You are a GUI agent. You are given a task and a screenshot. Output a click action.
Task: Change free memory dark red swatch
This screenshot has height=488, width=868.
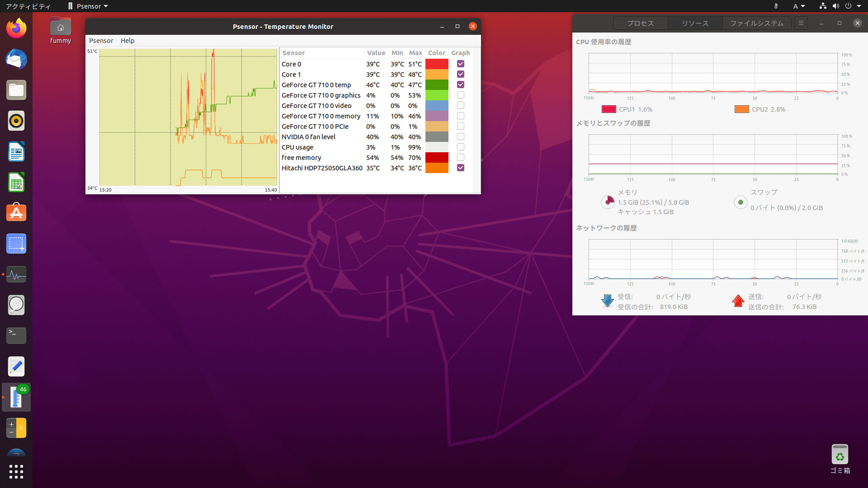tap(437, 157)
